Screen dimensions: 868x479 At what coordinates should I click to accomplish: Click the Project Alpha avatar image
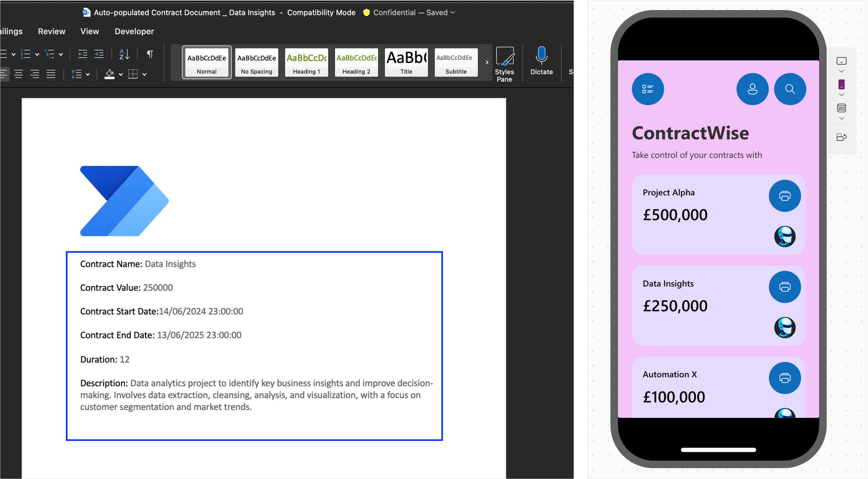[785, 237]
